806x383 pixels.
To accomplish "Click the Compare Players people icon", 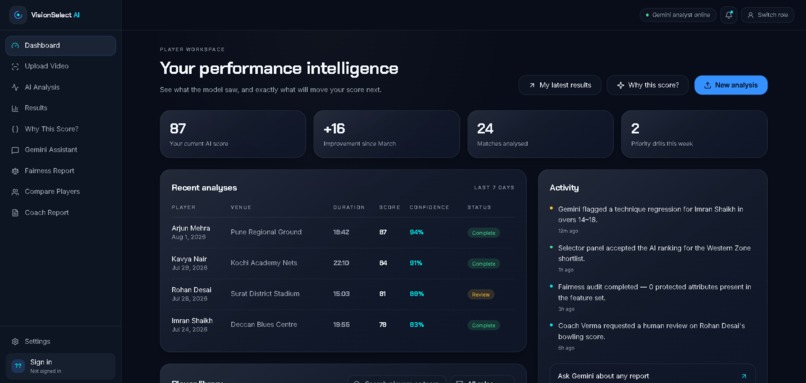I will coord(15,192).
